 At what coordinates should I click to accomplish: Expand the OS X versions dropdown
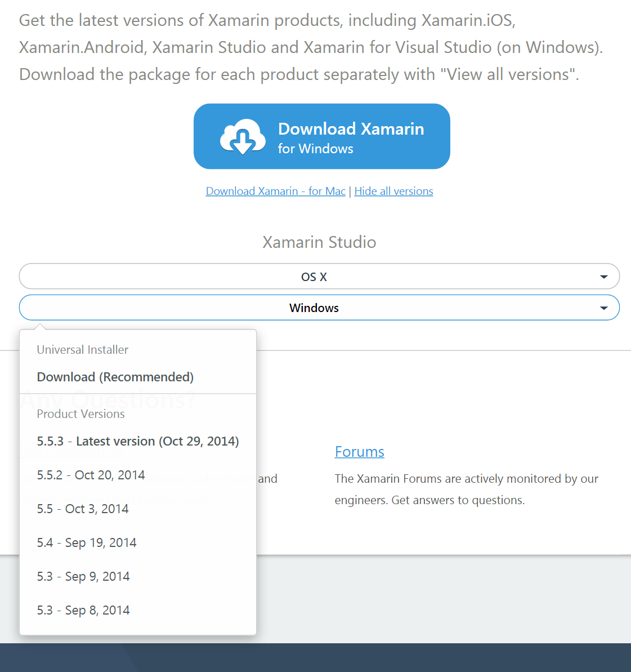tap(319, 277)
